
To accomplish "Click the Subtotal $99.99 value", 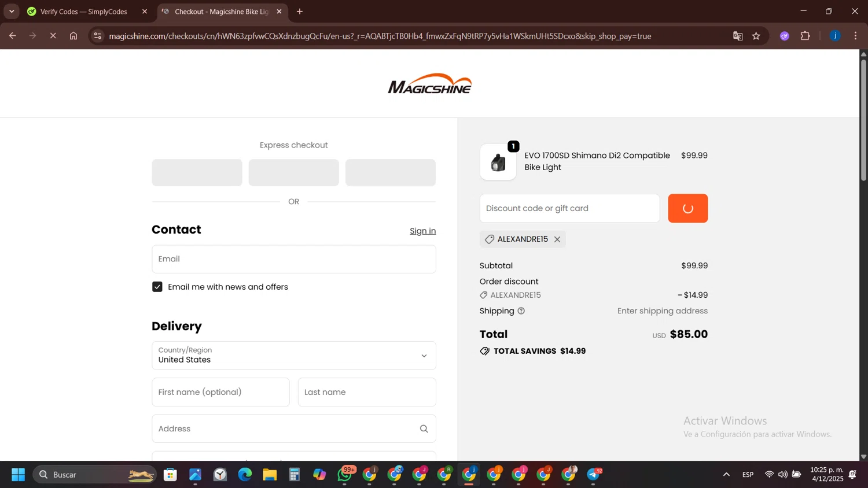I will pyautogui.click(x=694, y=266).
